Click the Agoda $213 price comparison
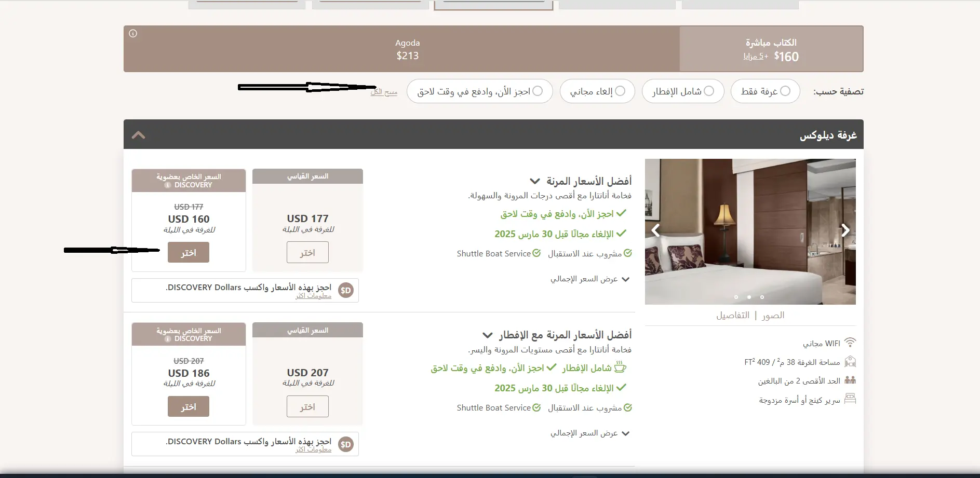This screenshot has width=980, height=478. click(407, 49)
